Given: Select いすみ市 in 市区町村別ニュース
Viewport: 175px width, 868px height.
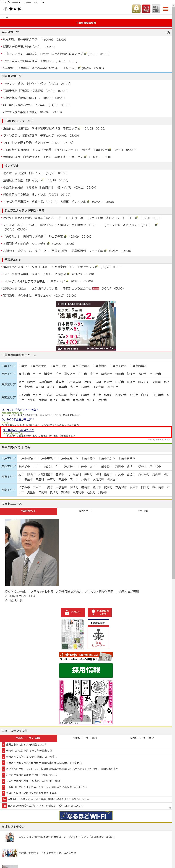Looking at the screenshot, I should 24,395.
